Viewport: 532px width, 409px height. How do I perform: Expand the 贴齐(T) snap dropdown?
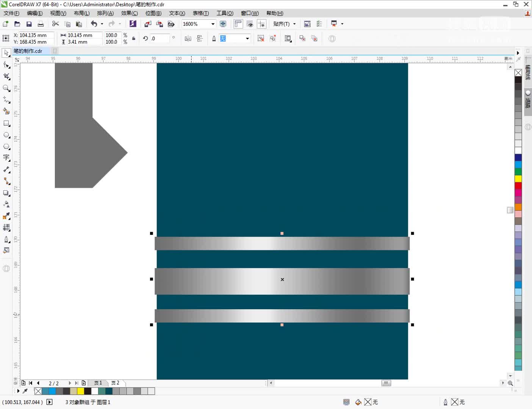(x=284, y=24)
